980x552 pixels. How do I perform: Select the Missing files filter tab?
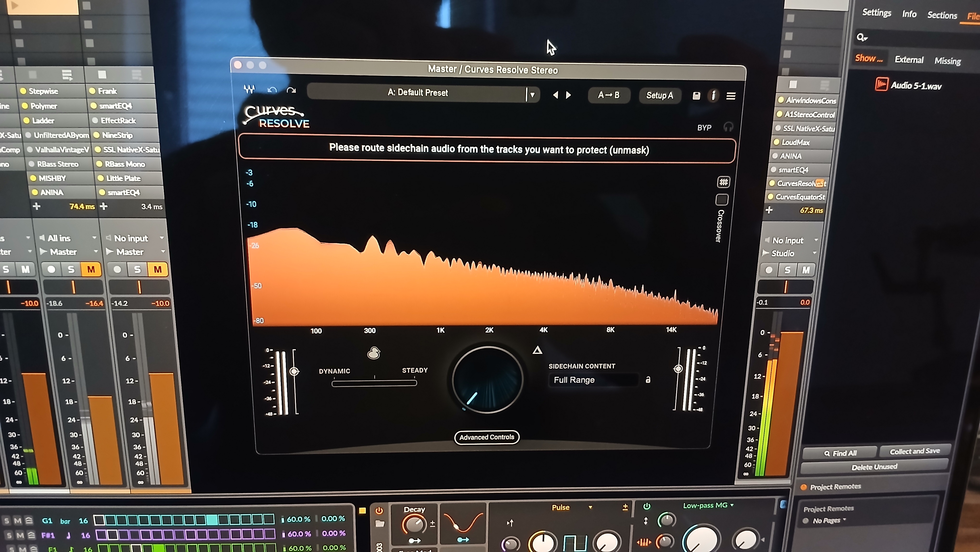pos(947,61)
